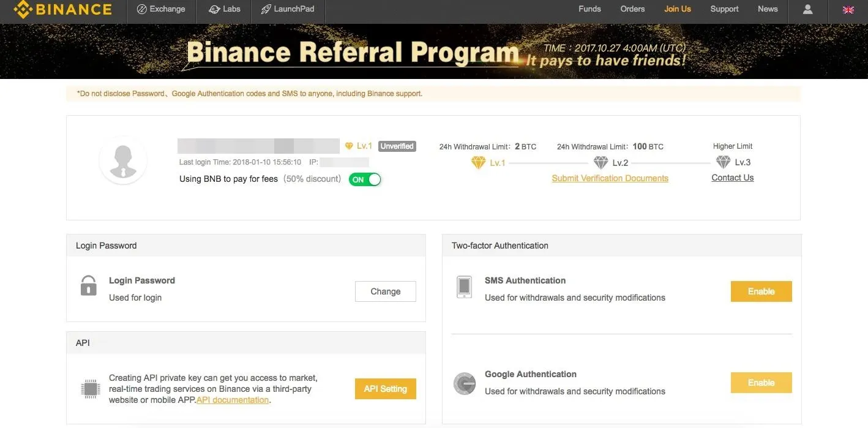Open the Submit Verification Documents link

click(610, 178)
